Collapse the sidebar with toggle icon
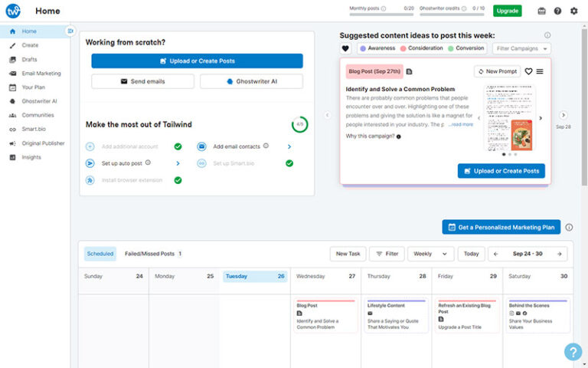This screenshot has height=368, width=588. click(70, 31)
